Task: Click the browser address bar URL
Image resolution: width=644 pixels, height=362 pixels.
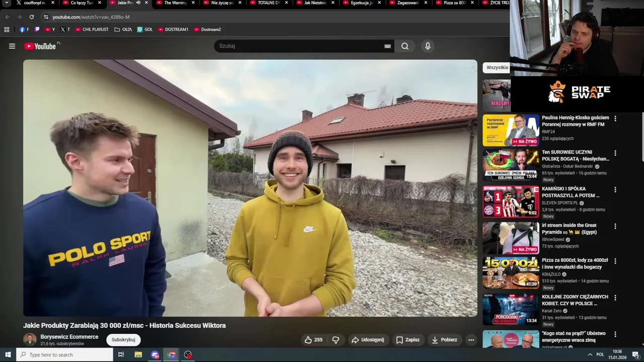Action: [91, 17]
